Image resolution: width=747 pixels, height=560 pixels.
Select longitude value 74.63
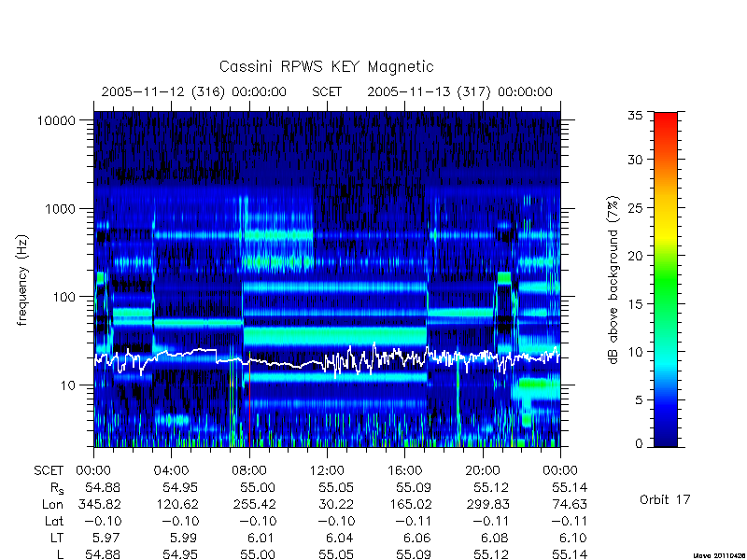coord(570,504)
